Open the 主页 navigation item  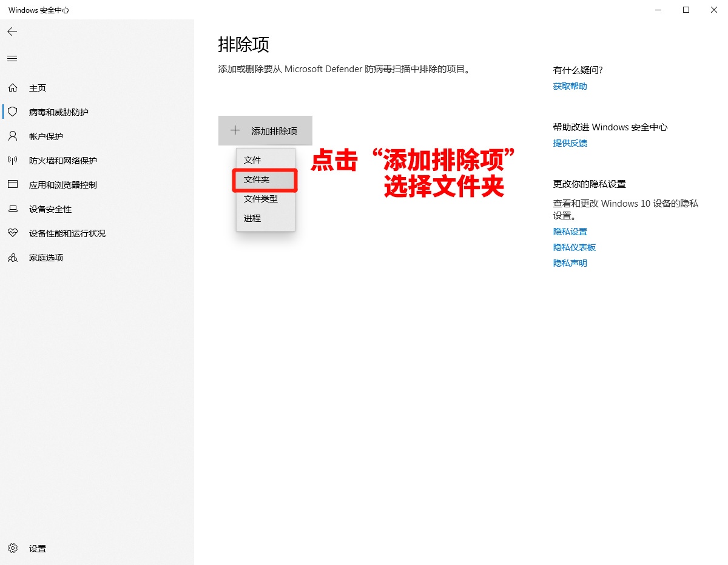38,88
